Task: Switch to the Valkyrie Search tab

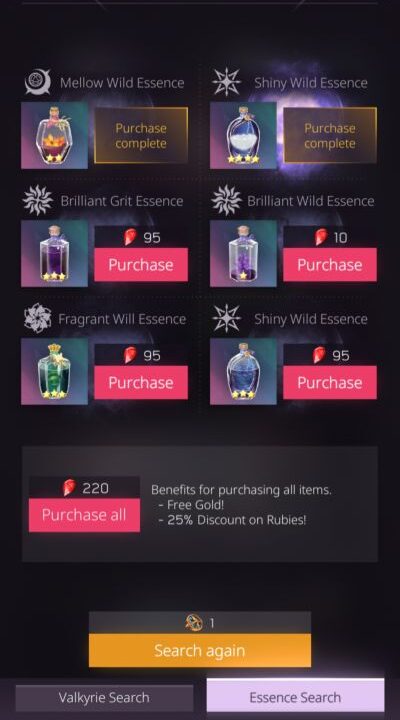Action: click(x=104, y=698)
